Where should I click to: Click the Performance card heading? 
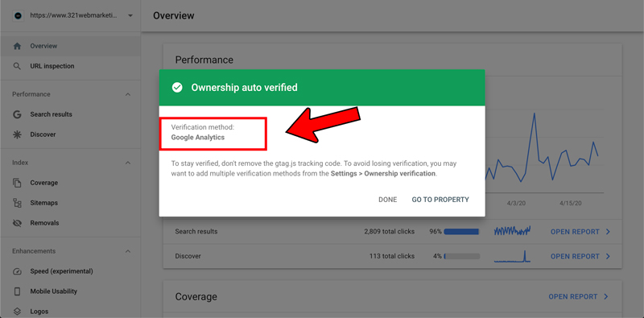coord(204,60)
